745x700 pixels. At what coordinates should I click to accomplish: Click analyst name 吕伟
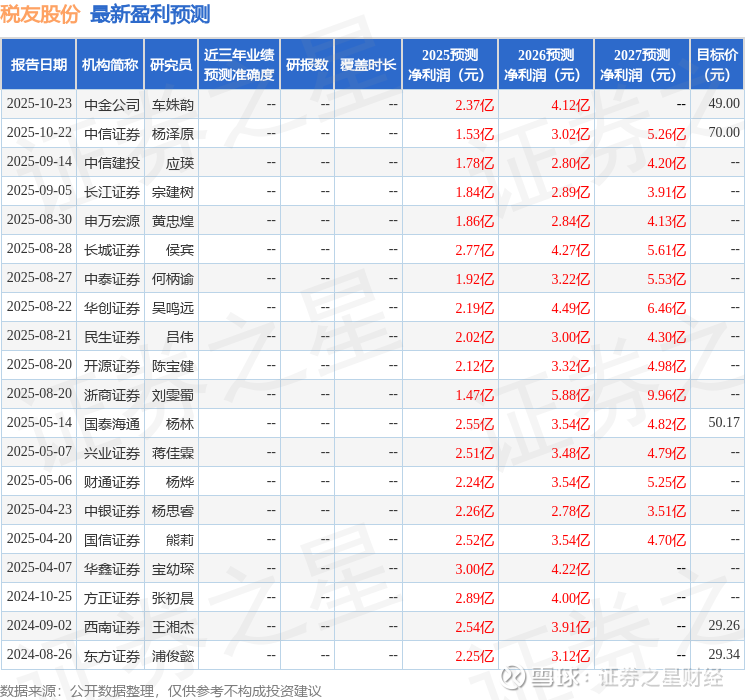click(x=180, y=337)
